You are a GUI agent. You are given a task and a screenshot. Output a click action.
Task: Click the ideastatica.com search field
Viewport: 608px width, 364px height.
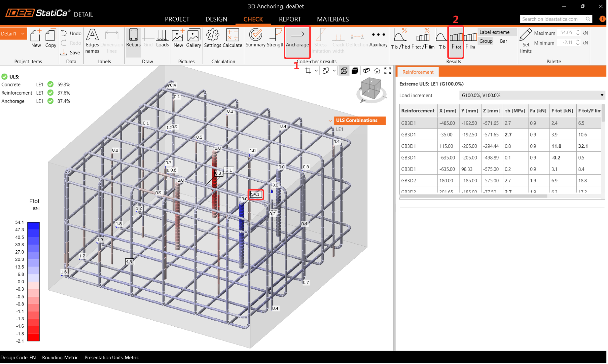[552, 19]
